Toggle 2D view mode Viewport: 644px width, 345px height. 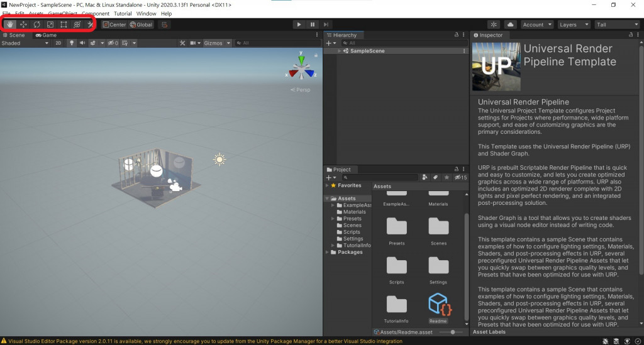58,43
